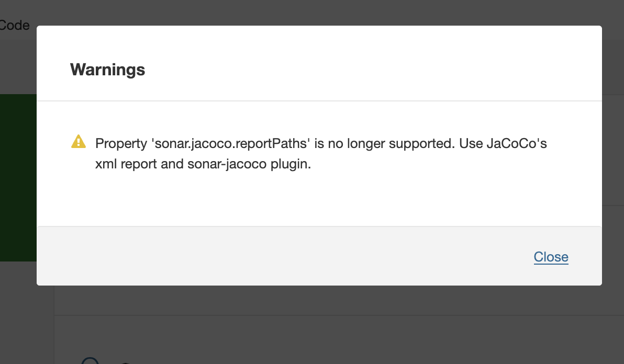Image resolution: width=624 pixels, height=364 pixels.
Task: Open the Code tab in the navigation
Action: 15,25
